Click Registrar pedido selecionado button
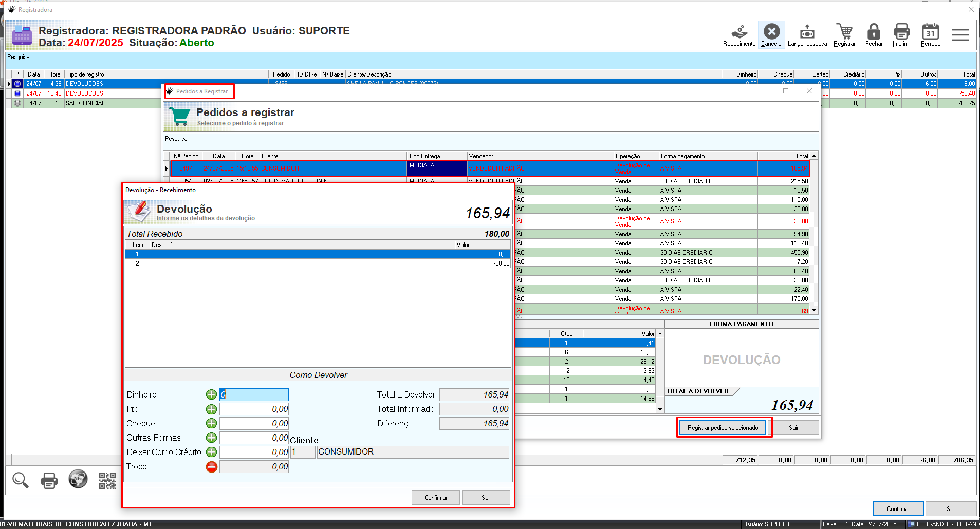The image size is (980, 529). tap(723, 428)
